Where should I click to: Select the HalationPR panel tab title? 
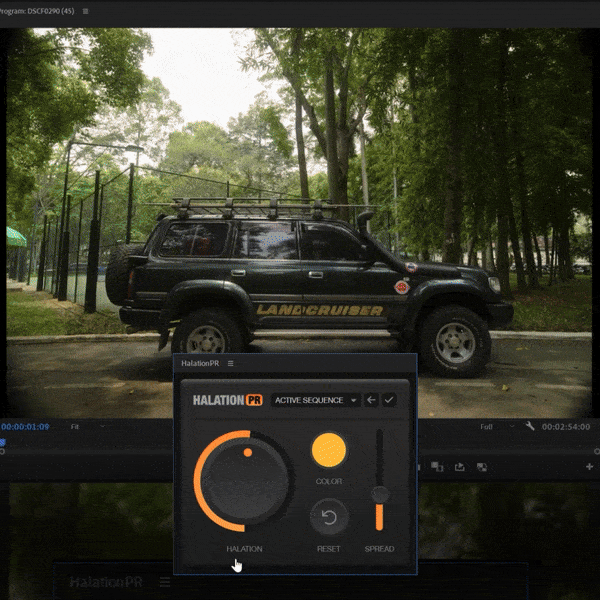coord(200,364)
